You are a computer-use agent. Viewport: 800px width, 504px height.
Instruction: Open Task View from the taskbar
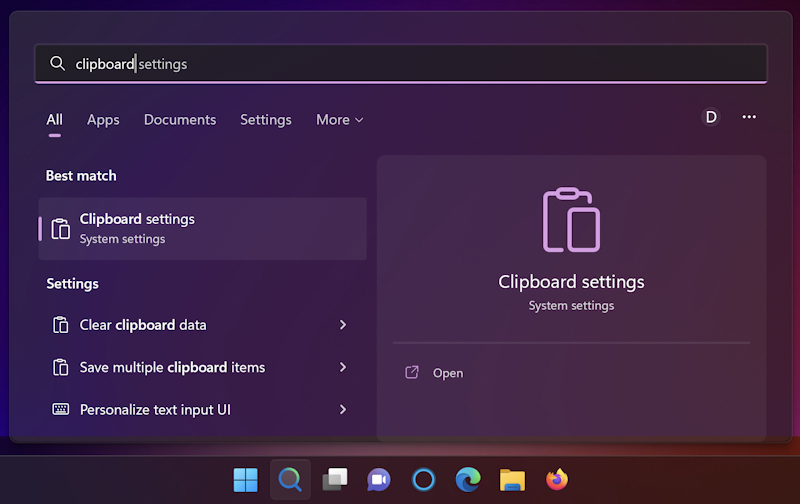point(335,480)
